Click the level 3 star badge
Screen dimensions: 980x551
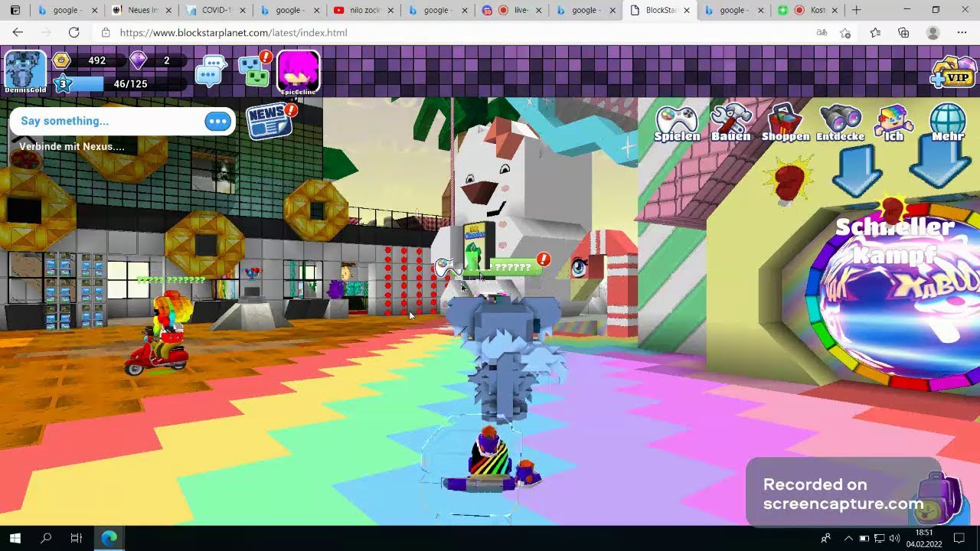[64, 83]
